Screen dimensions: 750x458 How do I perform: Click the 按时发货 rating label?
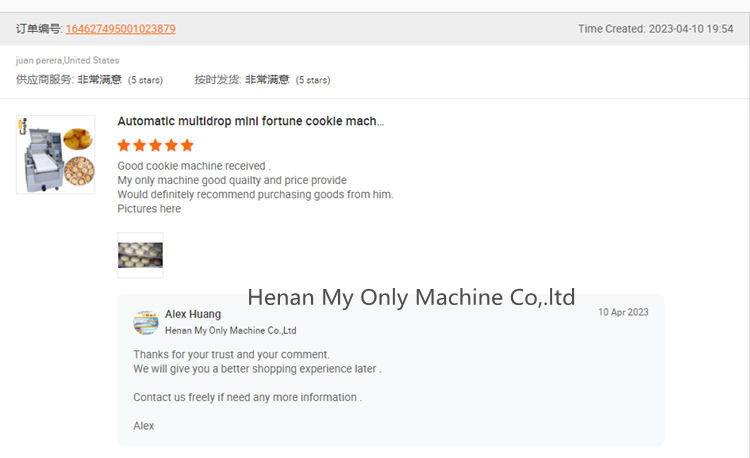point(218,79)
